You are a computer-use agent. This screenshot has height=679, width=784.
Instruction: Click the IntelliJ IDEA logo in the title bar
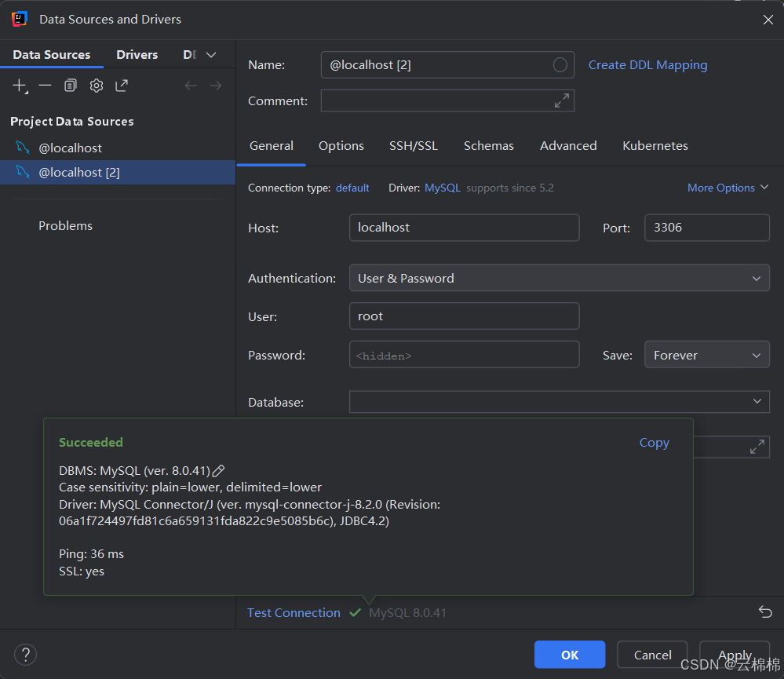point(20,19)
